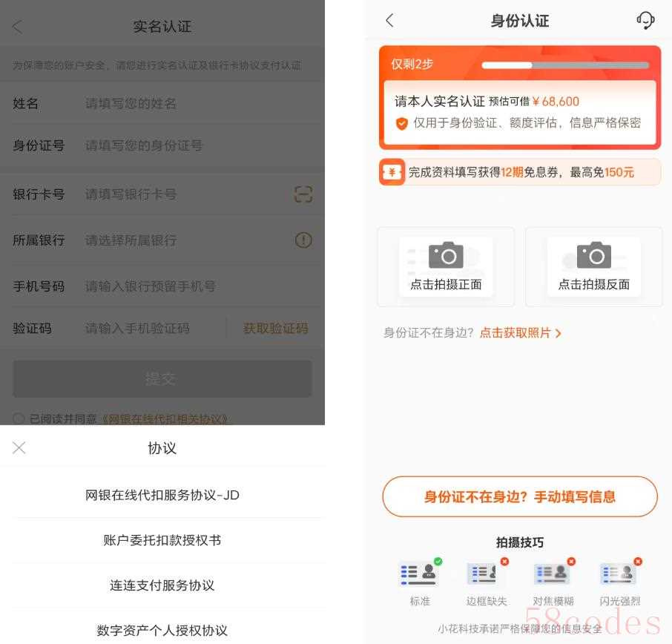
Task: Tap the customer service headset icon
Action: coord(645,21)
